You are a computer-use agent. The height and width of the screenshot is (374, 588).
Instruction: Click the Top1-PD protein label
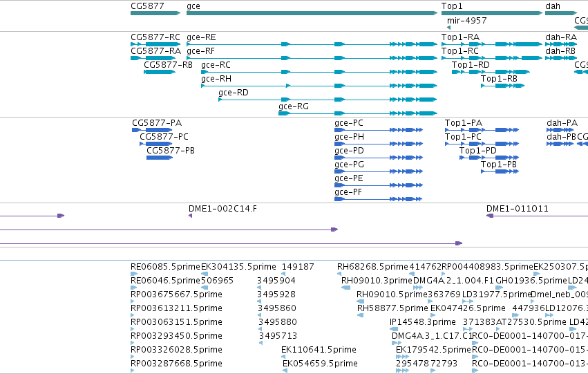pyautogui.click(x=478, y=151)
